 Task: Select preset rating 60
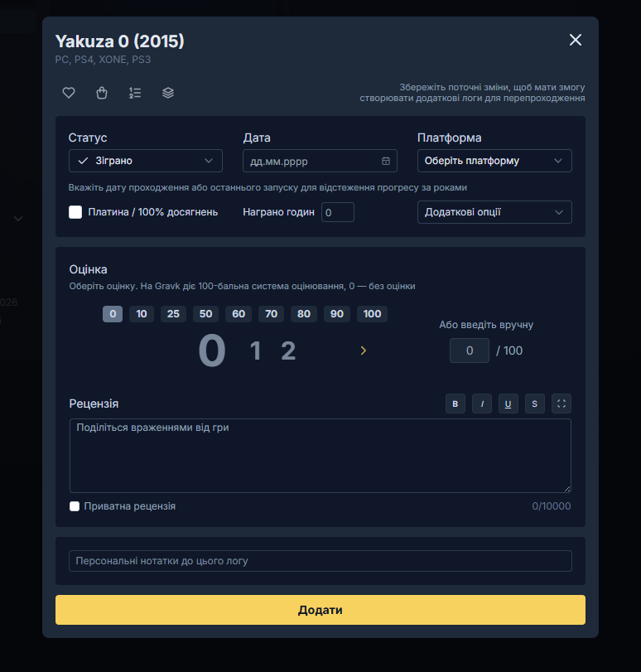(x=239, y=314)
